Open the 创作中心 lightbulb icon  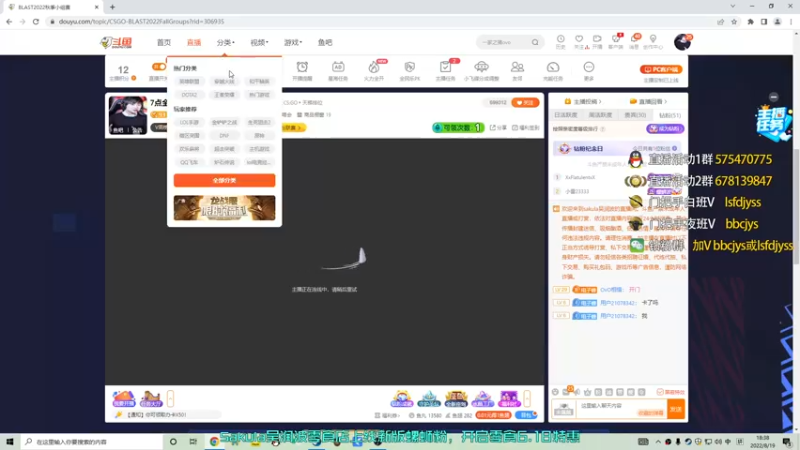[653, 41]
